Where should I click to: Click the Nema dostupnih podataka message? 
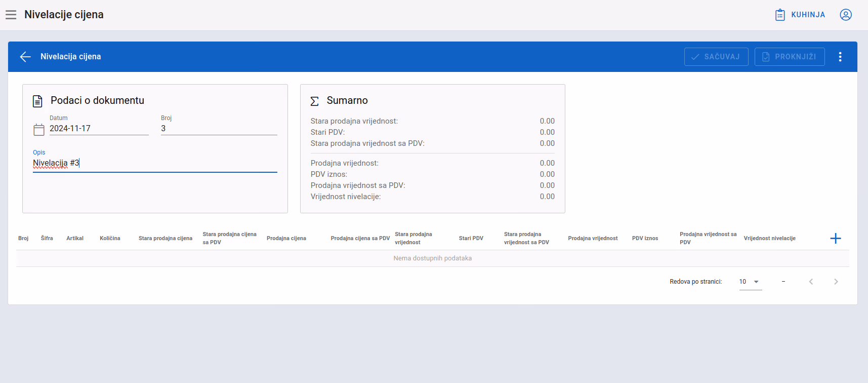click(433, 258)
